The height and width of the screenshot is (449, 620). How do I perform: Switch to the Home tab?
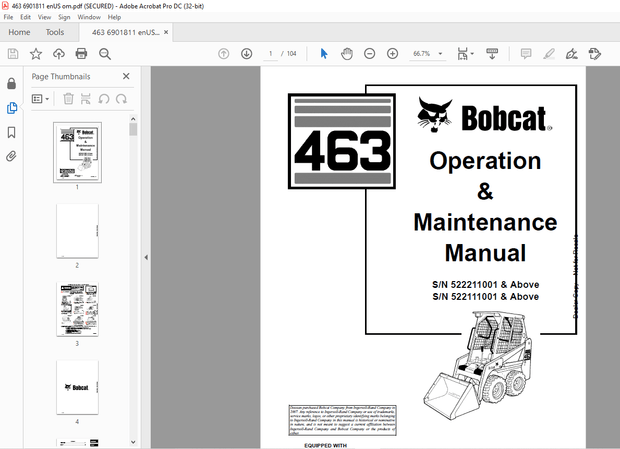(x=19, y=32)
